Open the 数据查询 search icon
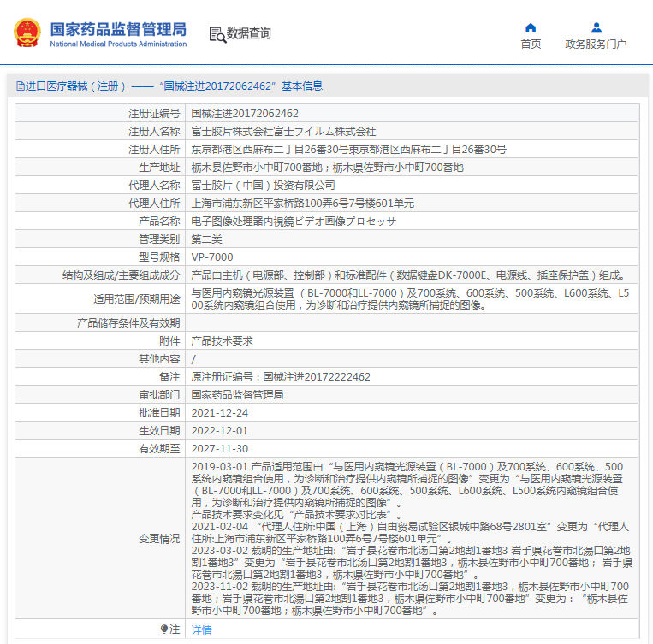Viewport: 653px width, 644px height. (x=217, y=35)
